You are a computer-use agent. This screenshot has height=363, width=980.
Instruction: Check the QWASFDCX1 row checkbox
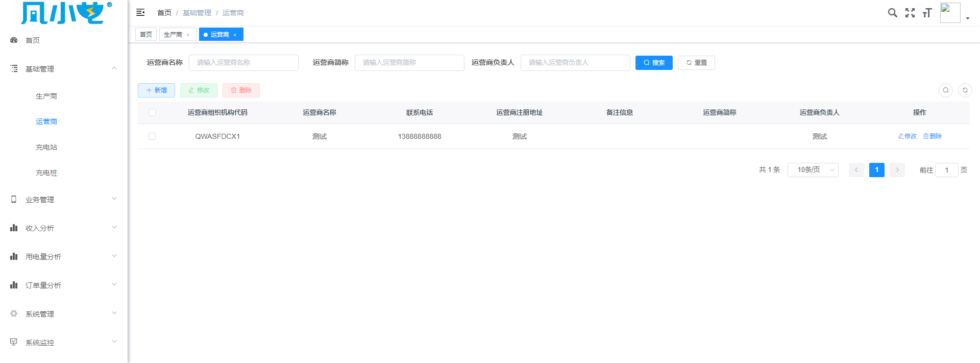[152, 136]
